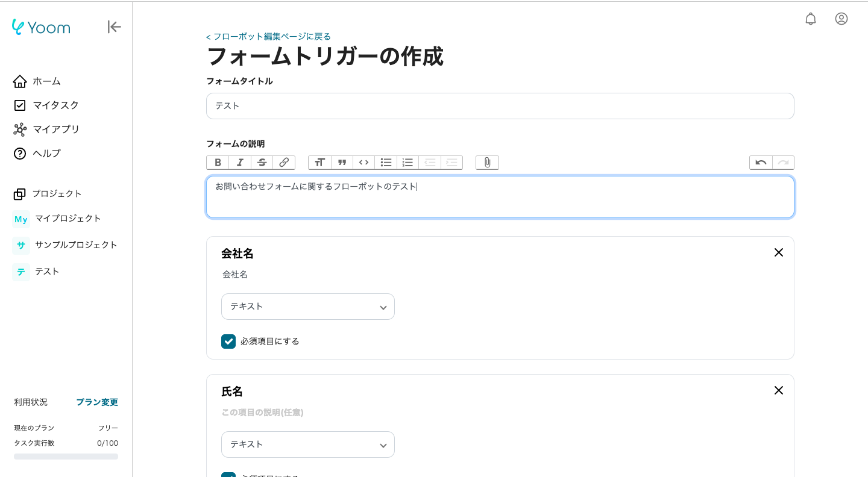Click the プラン変更 link
The width and height of the screenshot is (868, 477).
[96, 402]
